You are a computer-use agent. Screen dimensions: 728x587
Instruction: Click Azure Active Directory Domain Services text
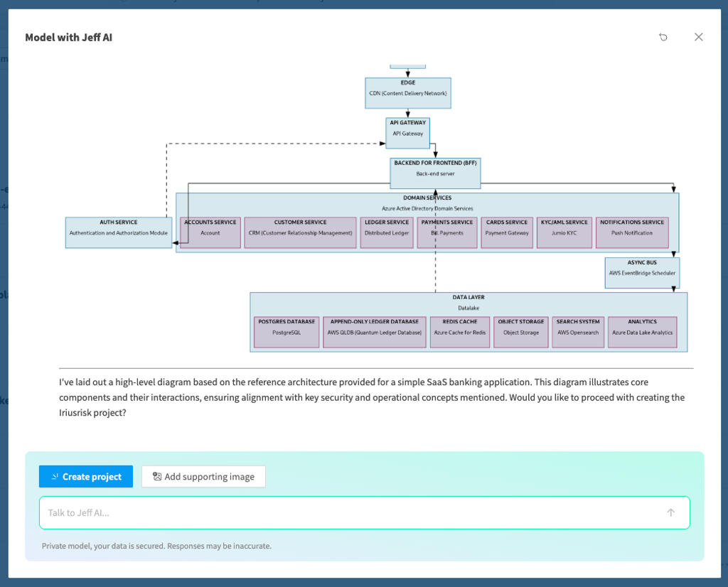pyautogui.click(x=427, y=208)
